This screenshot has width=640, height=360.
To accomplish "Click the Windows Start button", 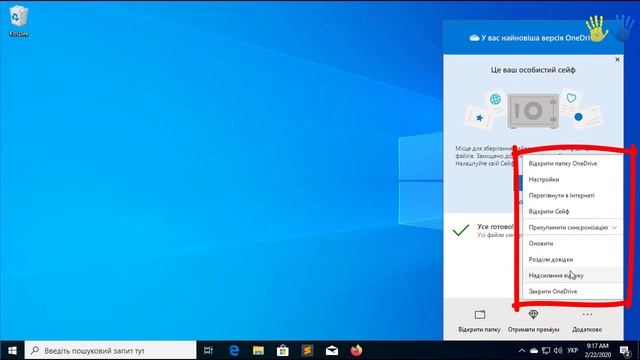I will point(12,350).
